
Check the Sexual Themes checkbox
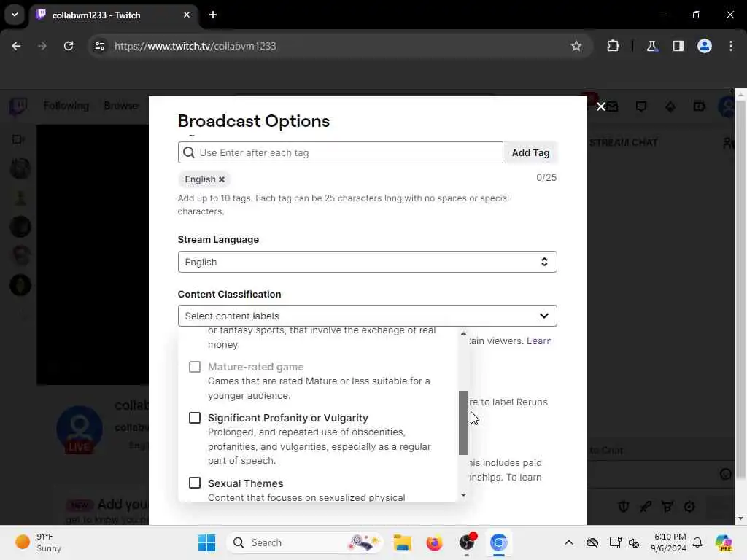pyautogui.click(x=194, y=483)
